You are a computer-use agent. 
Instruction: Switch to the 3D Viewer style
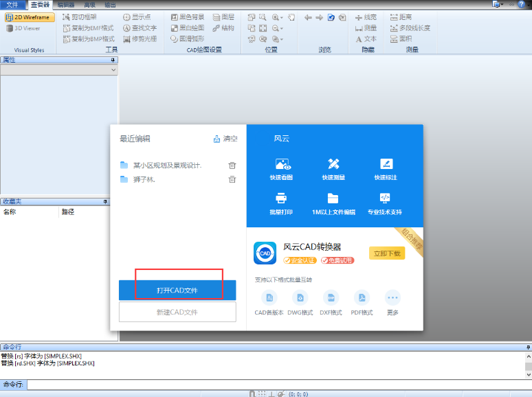[23, 28]
